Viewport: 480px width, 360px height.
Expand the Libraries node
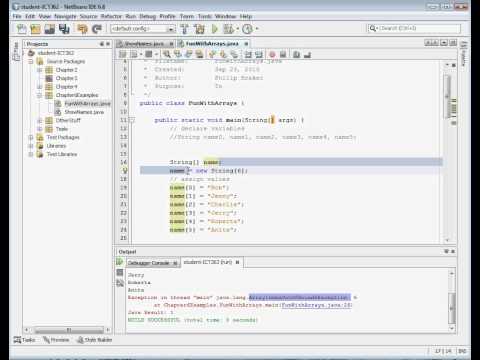click(31, 146)
